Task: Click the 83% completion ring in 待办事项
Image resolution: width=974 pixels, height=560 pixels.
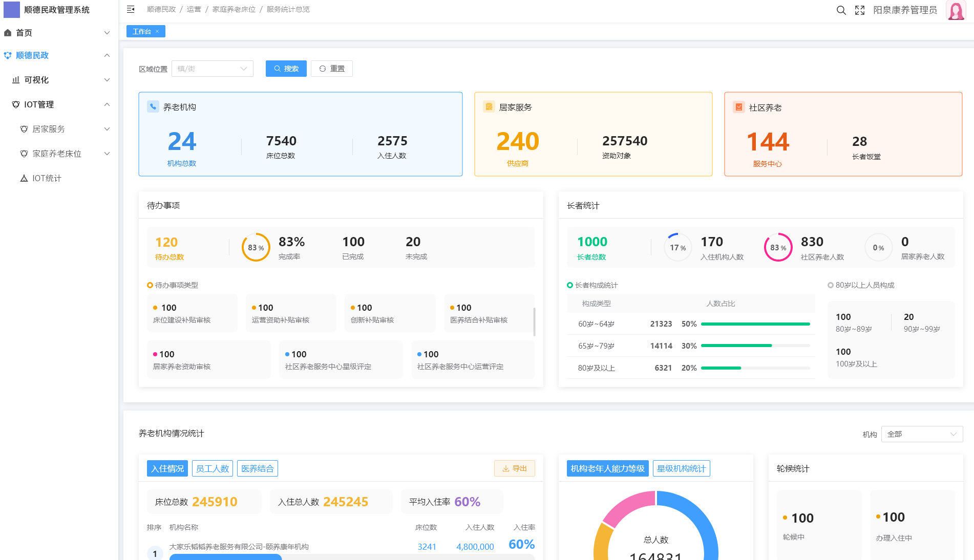Action: [x=256, y=247]
